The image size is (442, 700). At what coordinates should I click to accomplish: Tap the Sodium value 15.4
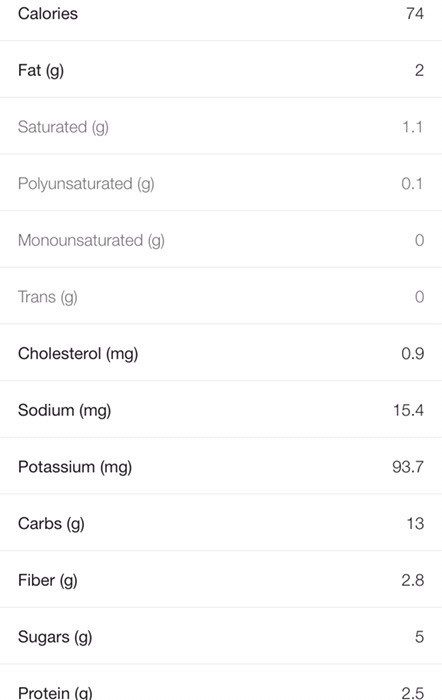(408, 410)
